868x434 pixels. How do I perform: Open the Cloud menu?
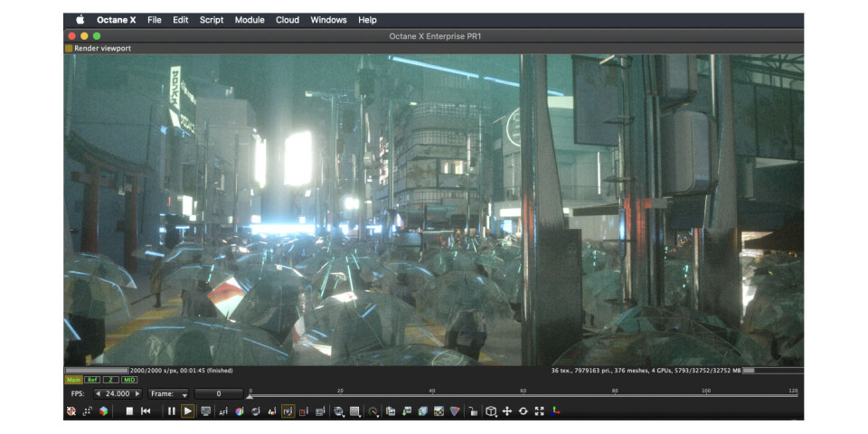(288, 20)
